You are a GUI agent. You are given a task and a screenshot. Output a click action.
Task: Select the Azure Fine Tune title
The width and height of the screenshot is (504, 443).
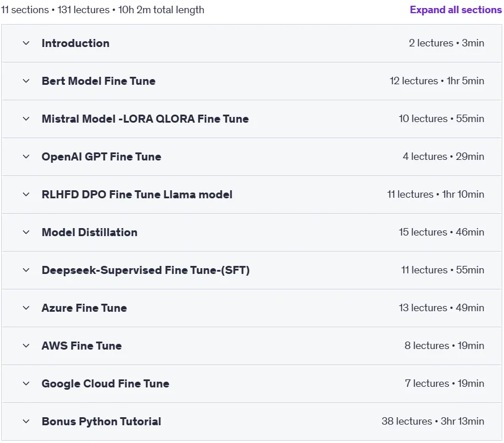click(x=84, y=308)
